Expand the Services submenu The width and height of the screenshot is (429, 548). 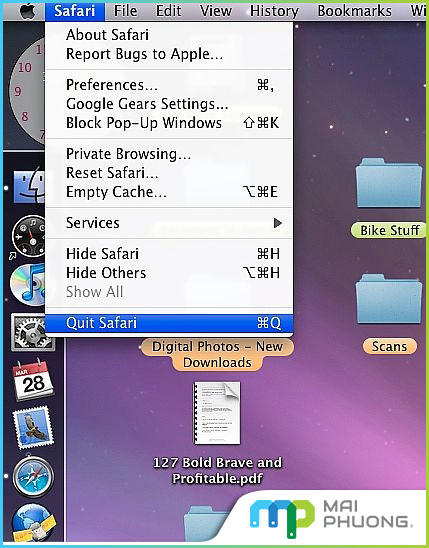point(169,223)
